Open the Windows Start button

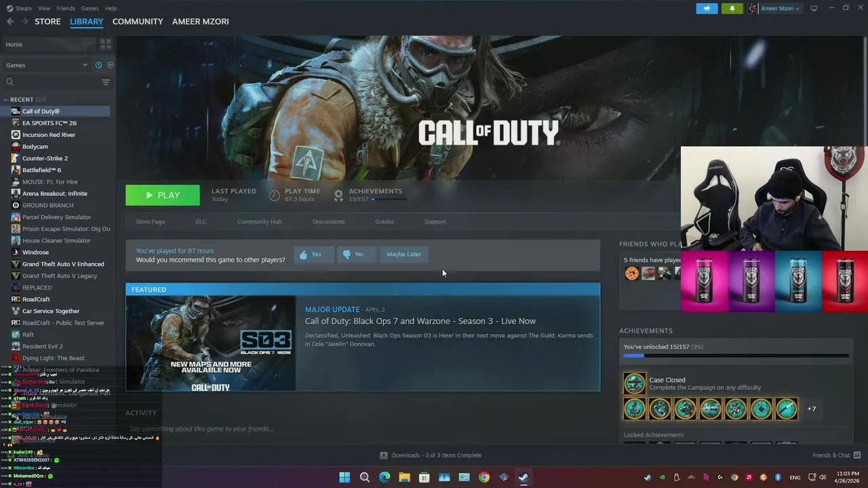[344, 477]
